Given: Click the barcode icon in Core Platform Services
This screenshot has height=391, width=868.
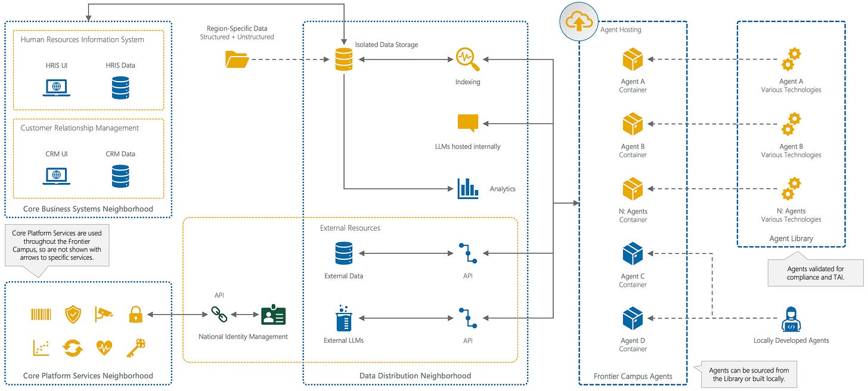Looking at the screenshot, I should [41, 314].
